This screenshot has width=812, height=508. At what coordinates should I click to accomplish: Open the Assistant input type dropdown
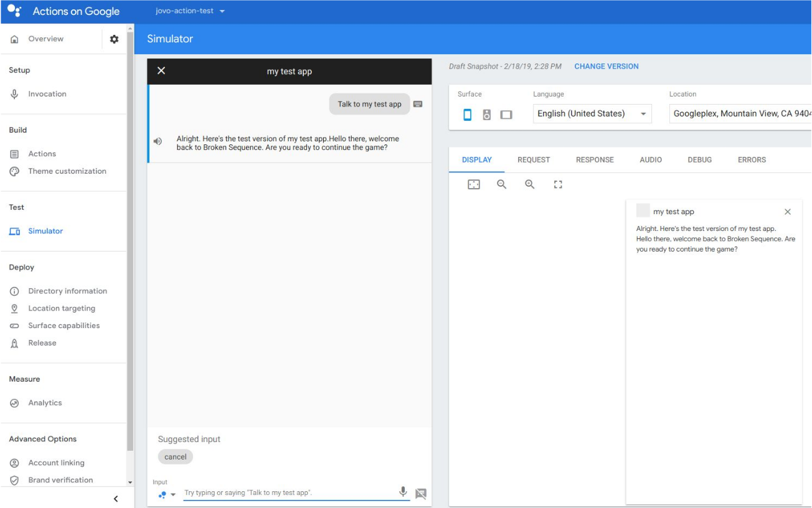[x=166, y=494]
